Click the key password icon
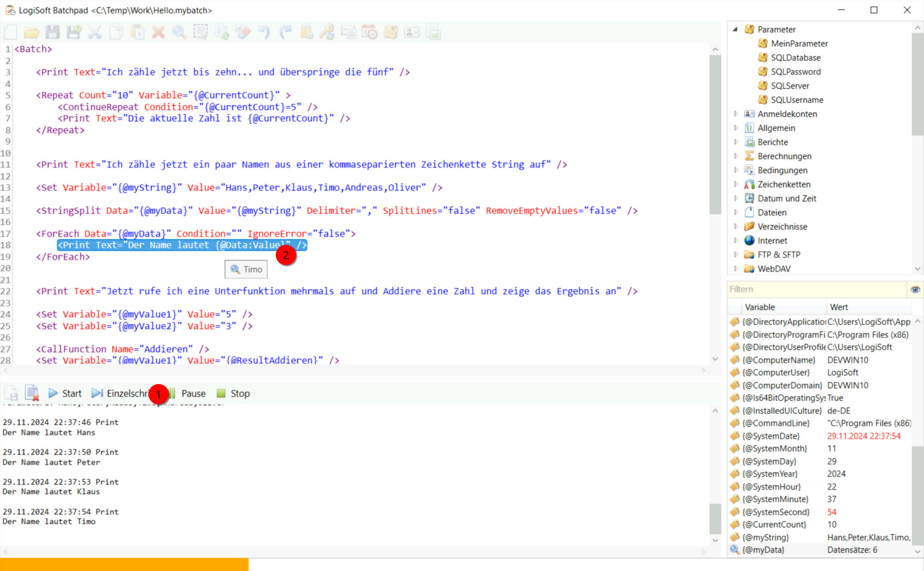The image size is (924, 571). pos(327,32)
